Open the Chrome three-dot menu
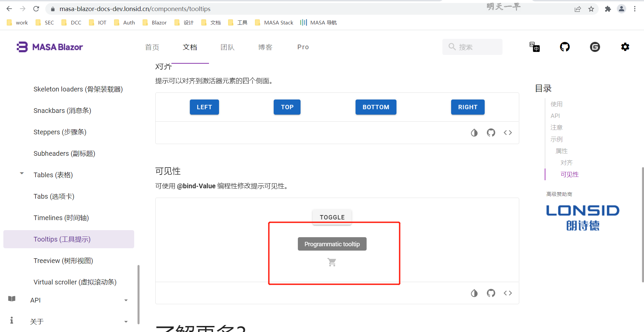The height and width of the screenshot is (332, 644). coord(635,9)
